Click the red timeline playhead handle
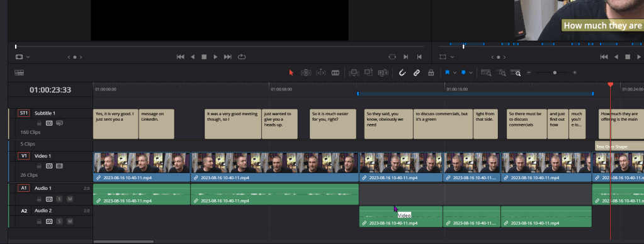 611,84
